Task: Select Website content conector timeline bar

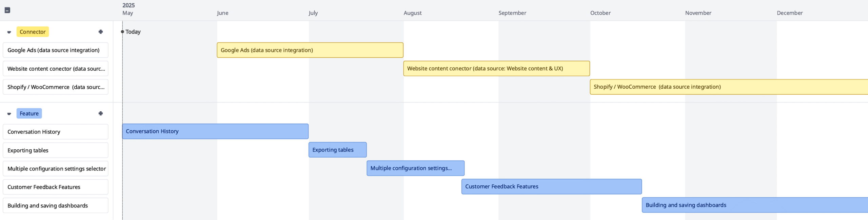Action: [x=496, y=69]
